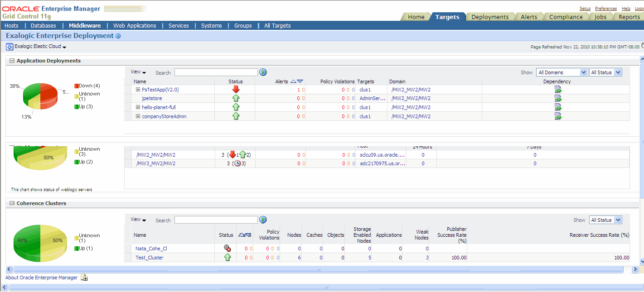
Task: Open the View menu in Application Deployments
Action: click(x=138, y=72)
